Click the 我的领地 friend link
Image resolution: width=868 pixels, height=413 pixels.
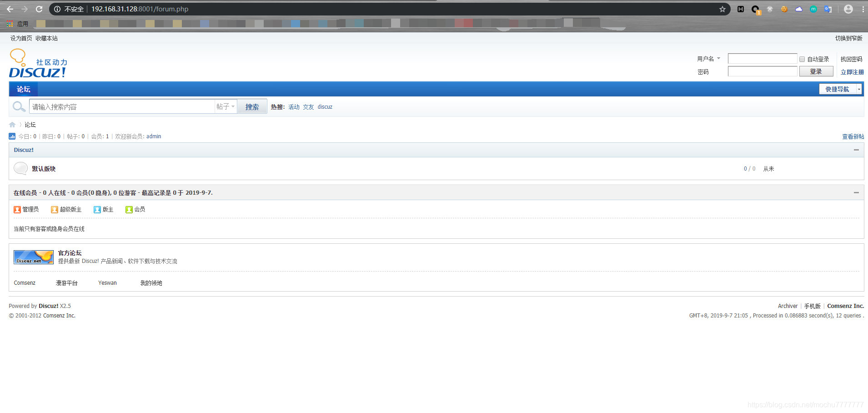pyautogui.click(x=151, y=283)
